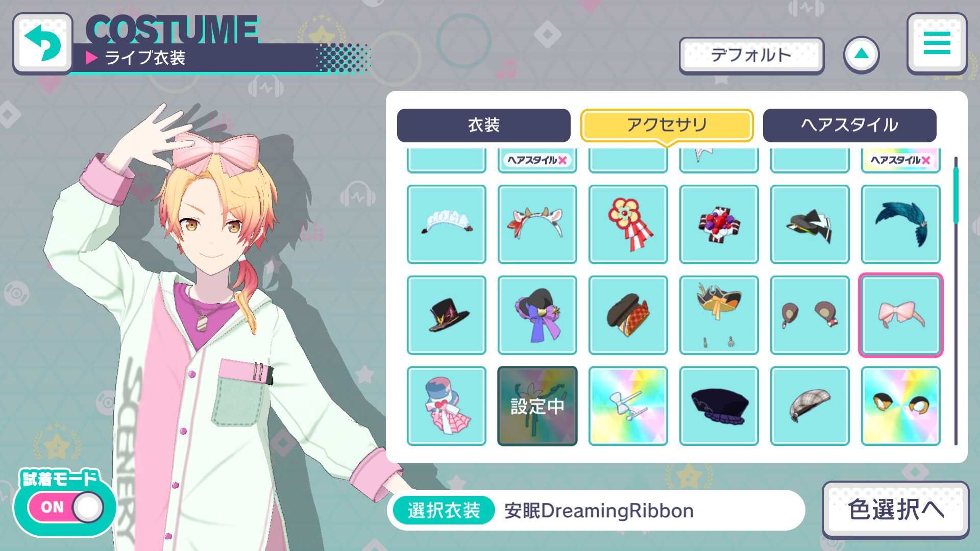Viewport: 980px width, 551px height.
Task: Select the red flower rosette accessory
Action: 628,224
